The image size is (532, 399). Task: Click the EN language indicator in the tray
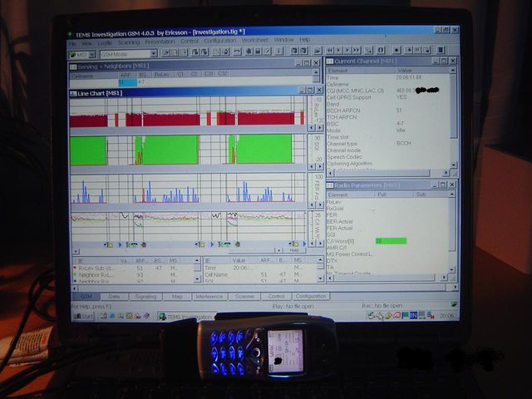coord(414,315)
